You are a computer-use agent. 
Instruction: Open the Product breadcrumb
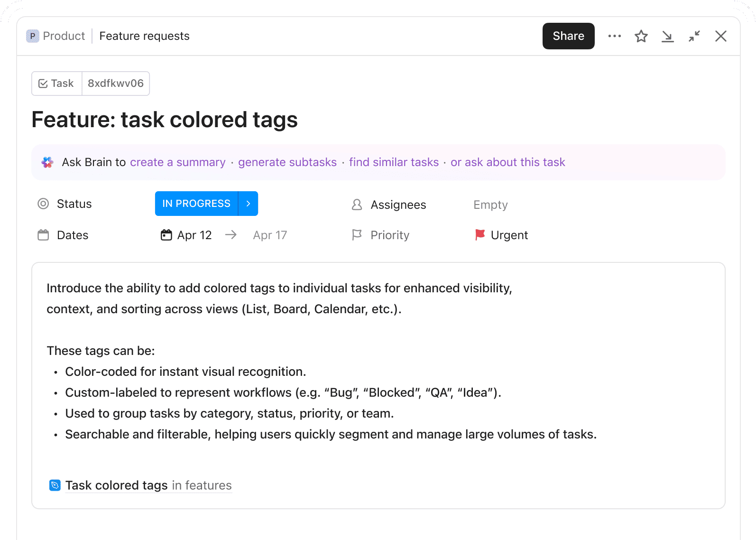pyautogui.click(x=64, y=36)
